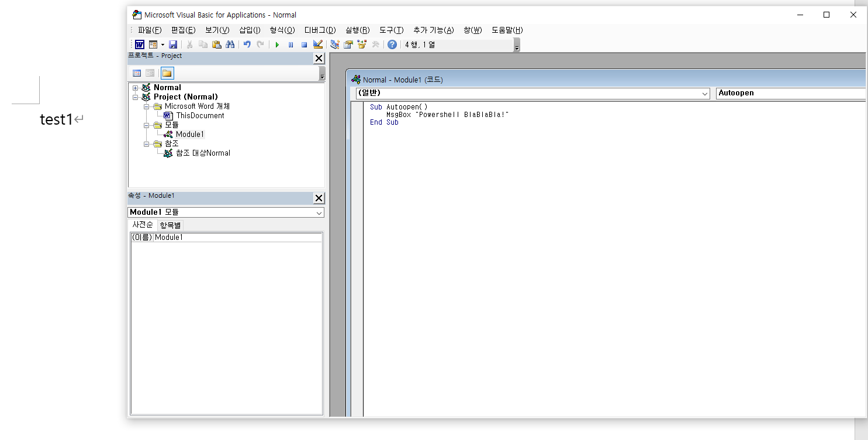The height and width of the screenshot is (440, 868).
Task: Click the Reset stop square icon
Action: coord(304,44)
